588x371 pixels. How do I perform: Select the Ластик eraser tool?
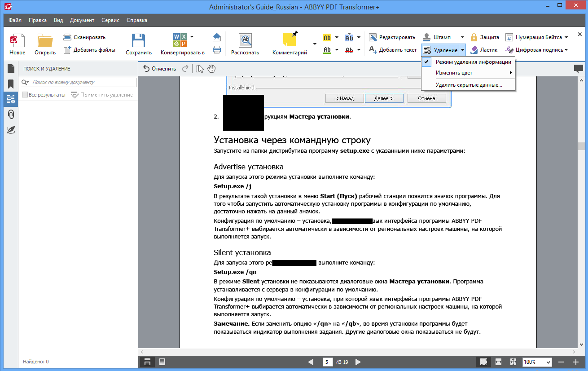coord(484,50)
